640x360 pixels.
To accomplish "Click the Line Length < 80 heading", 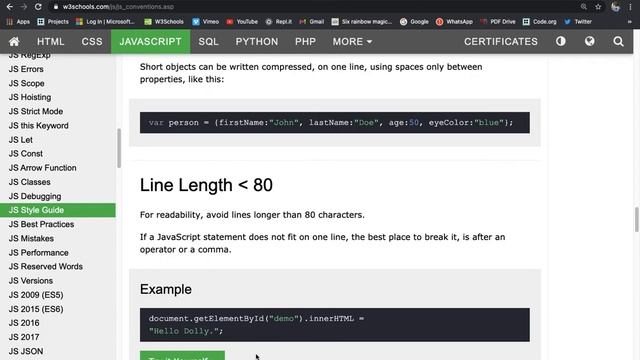I will [x=206, y=185].
